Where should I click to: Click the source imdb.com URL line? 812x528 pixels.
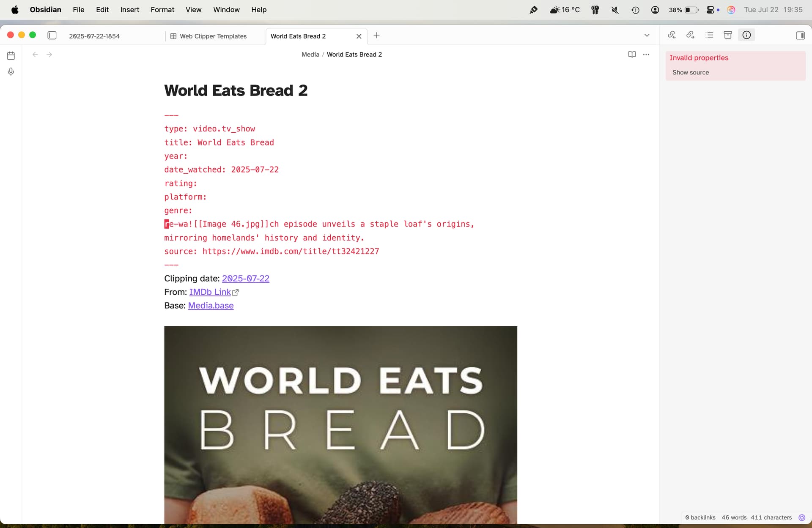[272, 252]
